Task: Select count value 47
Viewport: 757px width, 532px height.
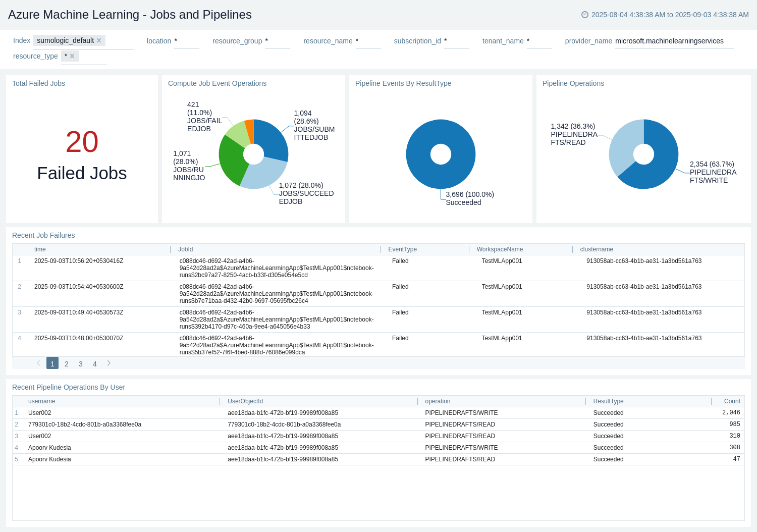Action: click(x=737, y=459)
